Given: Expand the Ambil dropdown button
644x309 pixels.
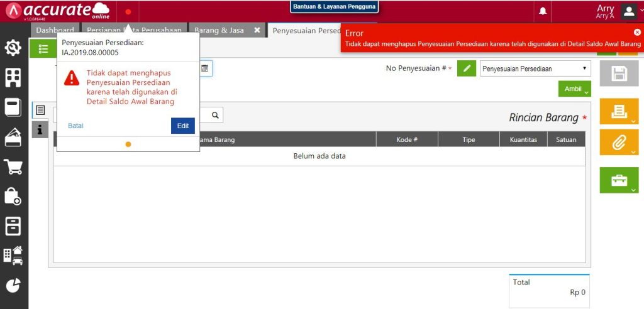Looking at the screenshot, I should (x=574, y=89).
